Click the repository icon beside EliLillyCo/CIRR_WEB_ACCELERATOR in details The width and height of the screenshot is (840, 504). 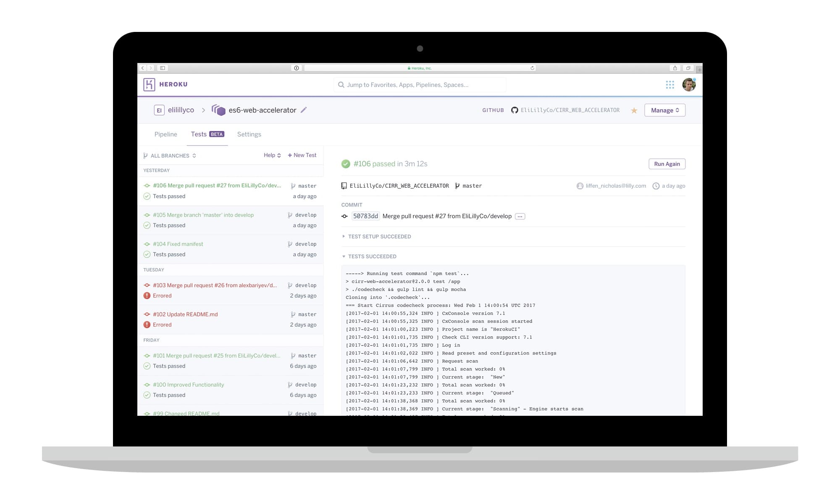[x=344, y=186]
